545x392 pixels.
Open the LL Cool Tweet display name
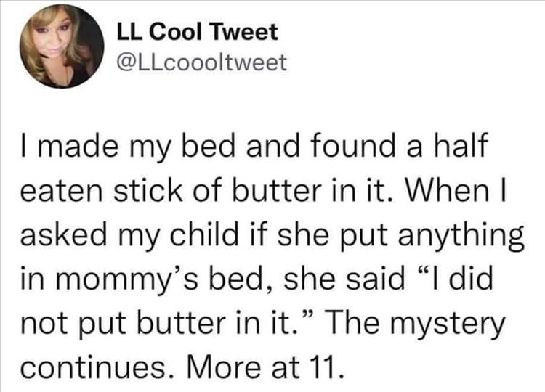pos(198,33)
